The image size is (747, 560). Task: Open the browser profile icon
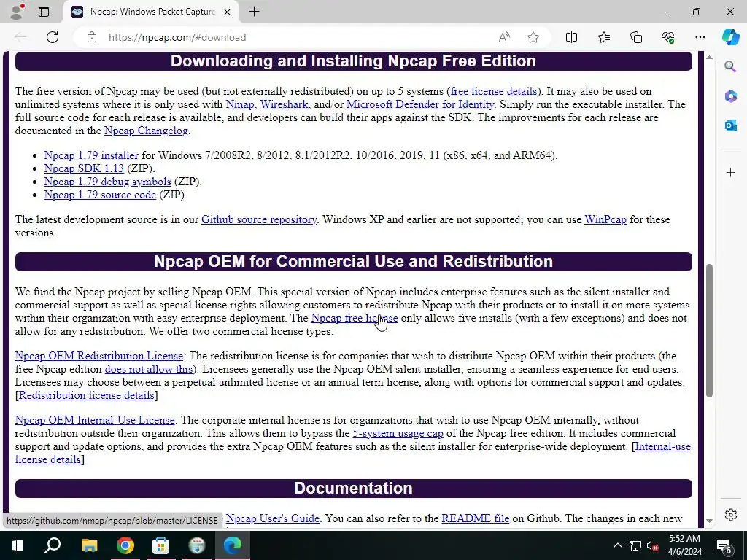(17, 12)
